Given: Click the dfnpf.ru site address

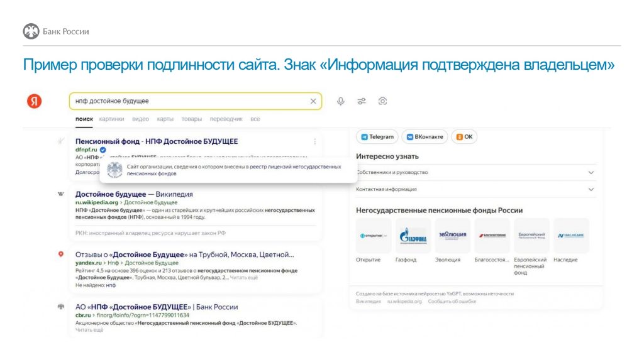Looking at the screenshot, I should point(86,150).
